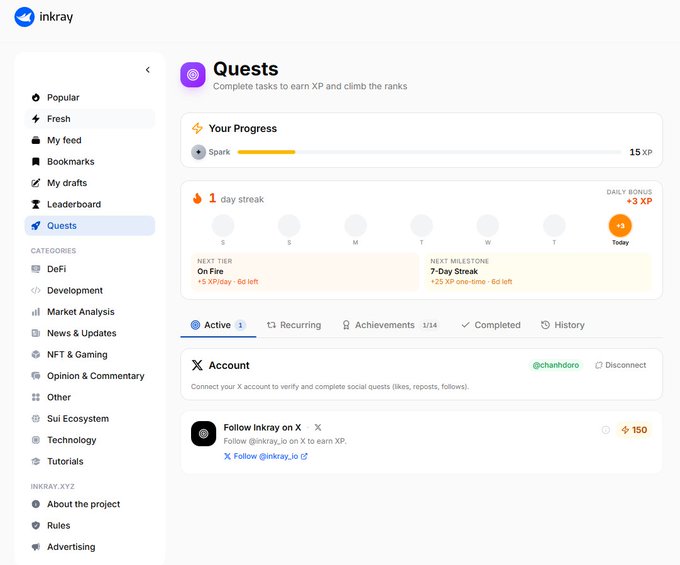680x565 pixels.
Task: Click the inkray logo icon
Action: coord(24,17)
